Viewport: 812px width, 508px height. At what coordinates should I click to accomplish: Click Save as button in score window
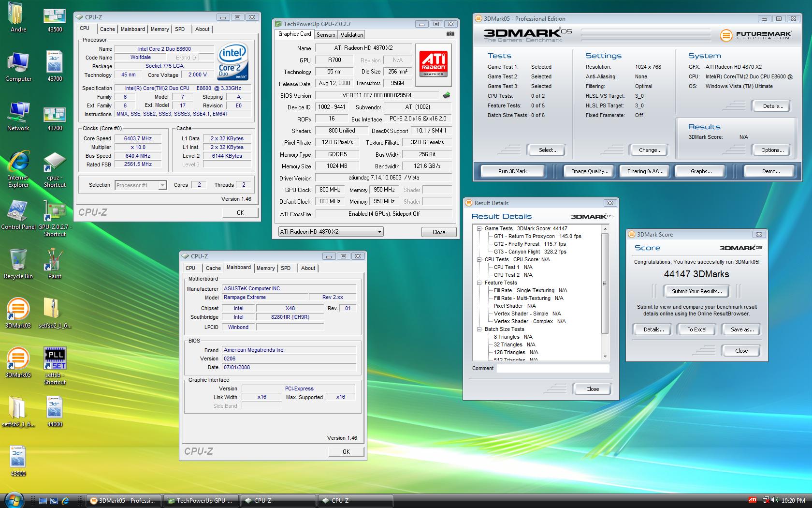coord(742,329)
